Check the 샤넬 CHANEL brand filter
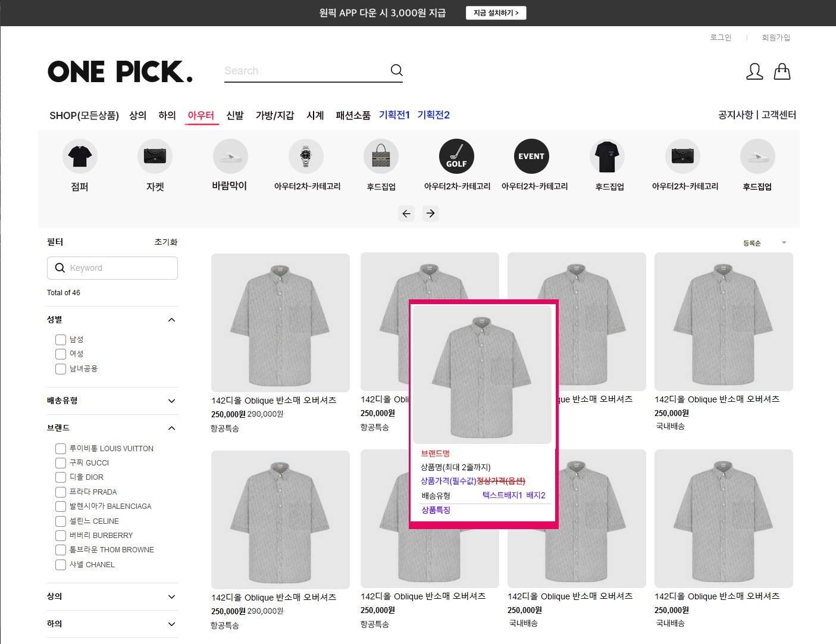 pos(61,565)
